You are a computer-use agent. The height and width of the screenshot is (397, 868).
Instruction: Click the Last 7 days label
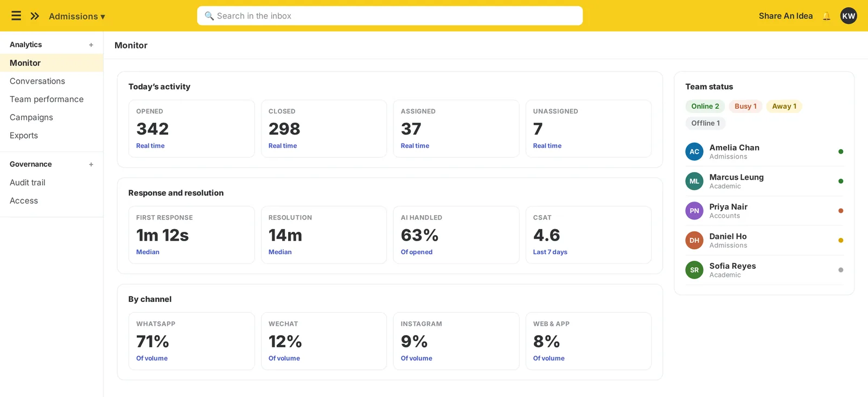coord(550,252)
